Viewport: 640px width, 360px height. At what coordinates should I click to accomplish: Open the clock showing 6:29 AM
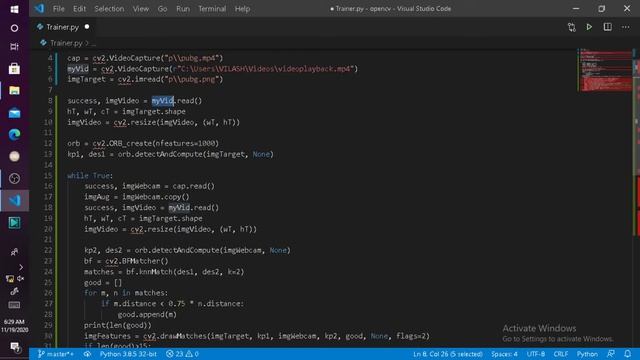14,325
